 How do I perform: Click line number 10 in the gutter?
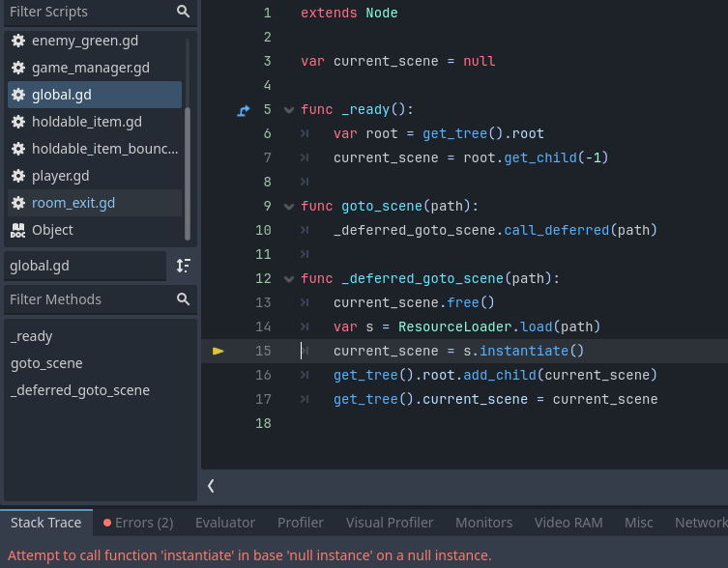click(x=263, y=230)
